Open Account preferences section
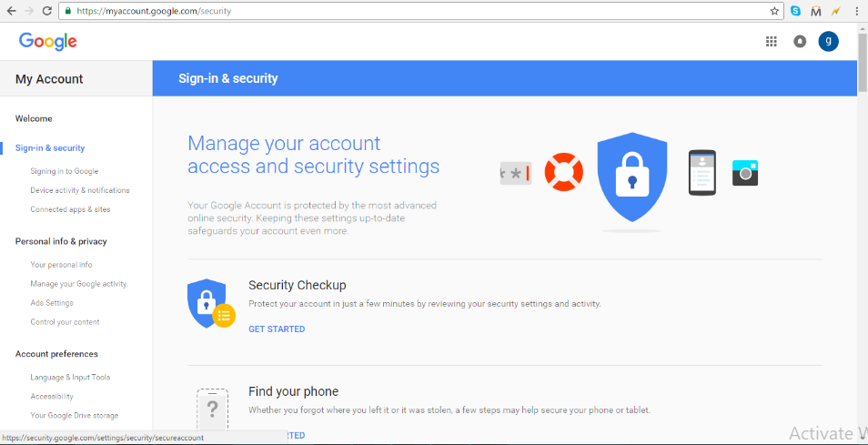 [x=56, y=354]
